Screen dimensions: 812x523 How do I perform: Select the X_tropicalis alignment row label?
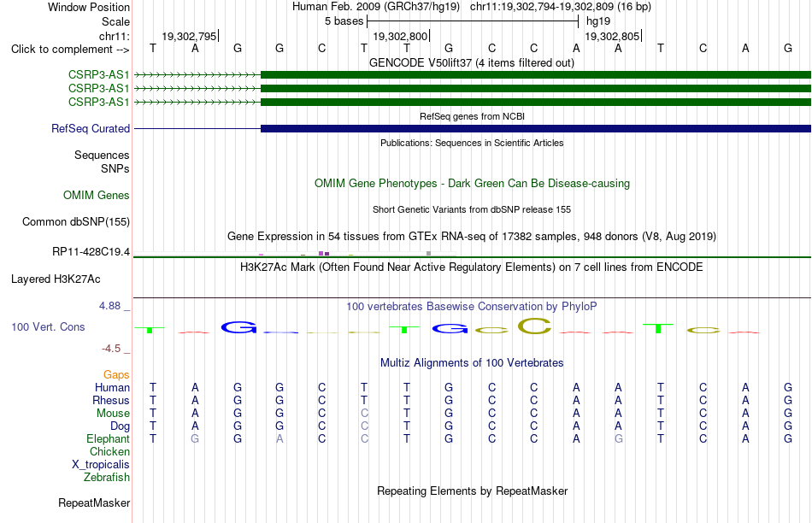[x=101, y=465]
